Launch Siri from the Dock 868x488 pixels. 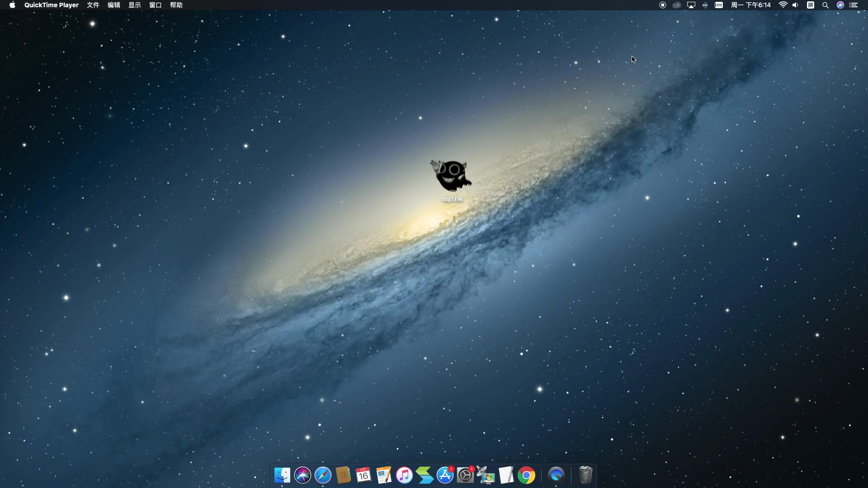302,475
